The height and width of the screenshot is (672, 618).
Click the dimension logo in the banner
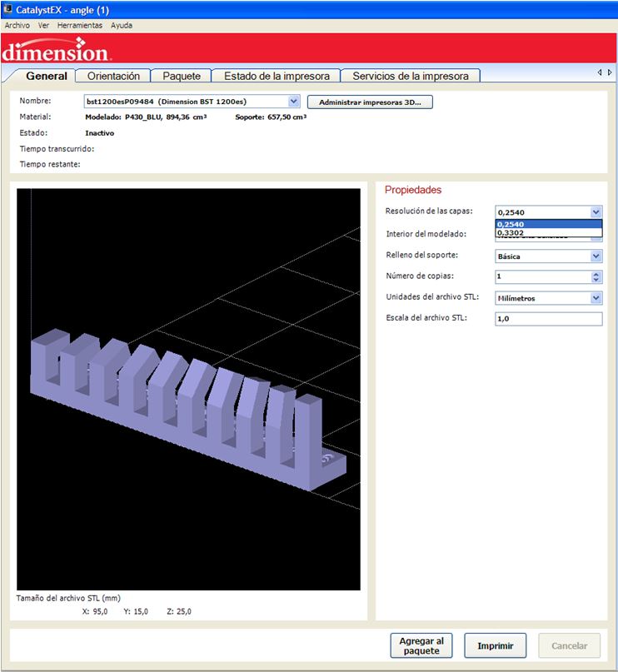coord(57,50)
